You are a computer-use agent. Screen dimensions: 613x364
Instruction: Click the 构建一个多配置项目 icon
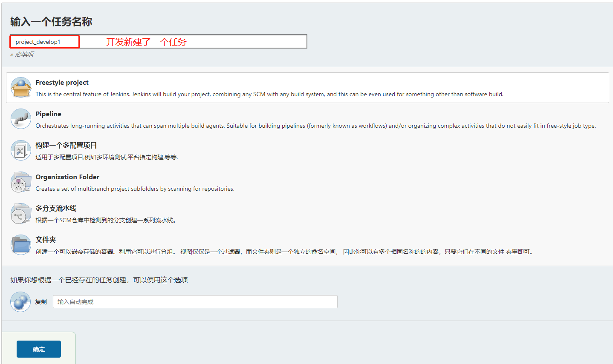pyautogui.click(x=20, y=150)
